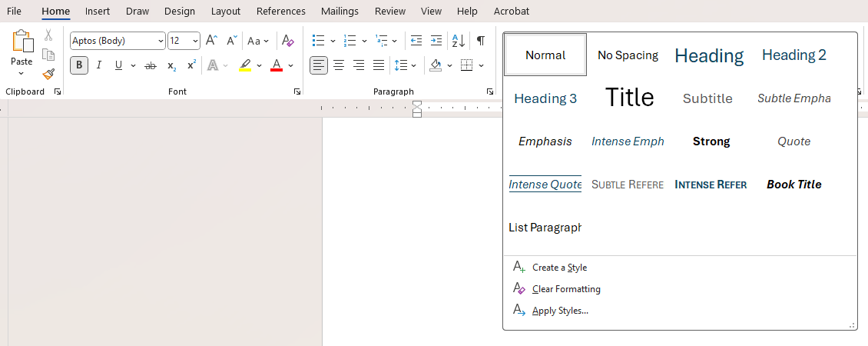Apply strikethrough formatting
Viewport: 868px width, 346px height.
(x=150, y=65)
